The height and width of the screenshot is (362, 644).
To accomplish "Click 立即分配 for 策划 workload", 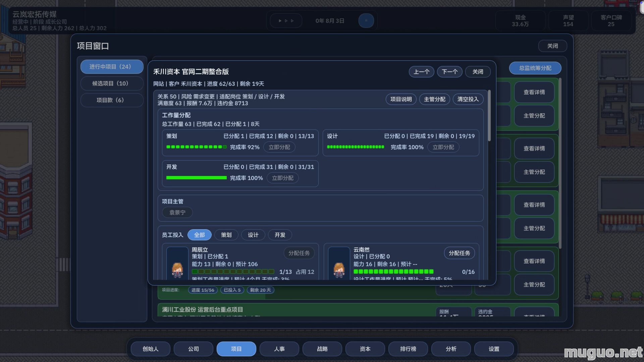I will 279,147.
